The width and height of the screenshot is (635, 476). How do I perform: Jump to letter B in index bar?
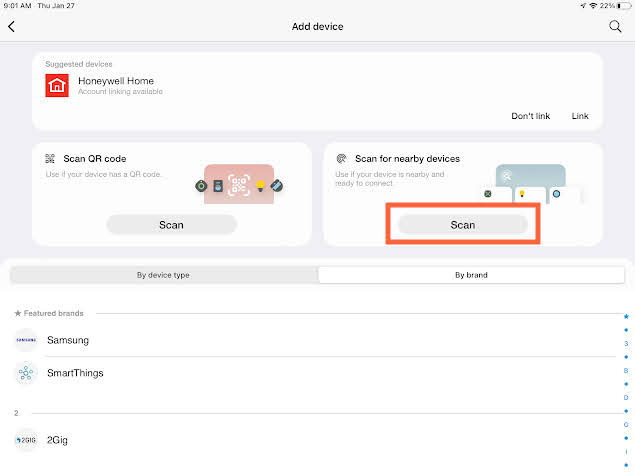(626, 371)
